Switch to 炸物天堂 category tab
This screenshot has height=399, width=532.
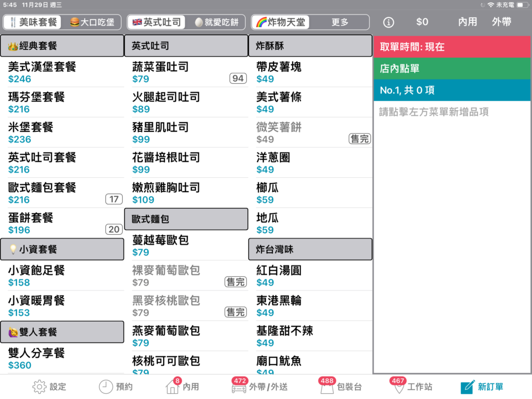(x=281, y=22)
